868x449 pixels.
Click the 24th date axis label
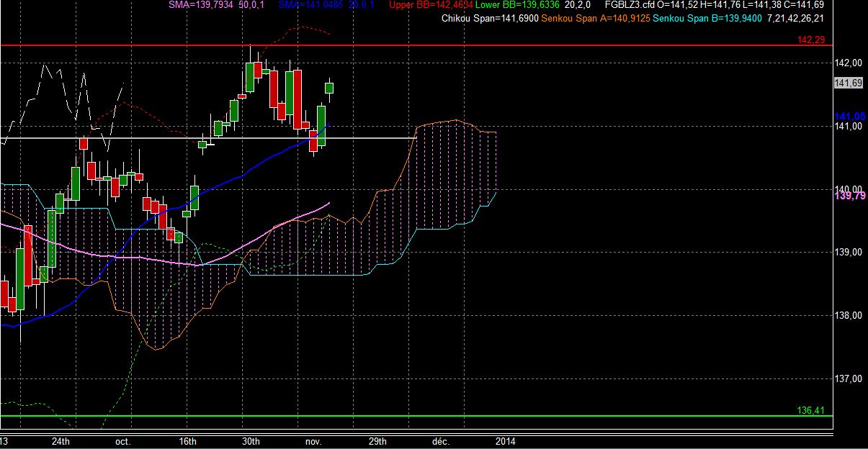pos(61,441)
